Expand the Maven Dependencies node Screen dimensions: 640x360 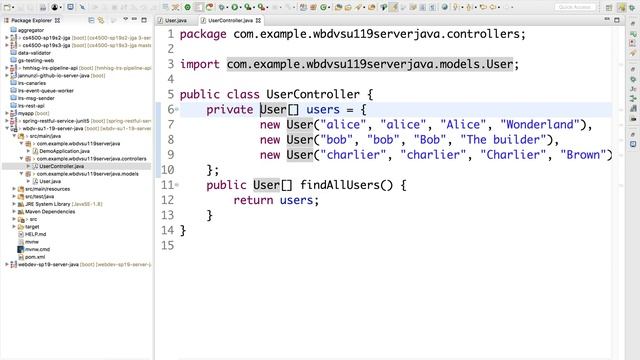(x=14, y=211)
